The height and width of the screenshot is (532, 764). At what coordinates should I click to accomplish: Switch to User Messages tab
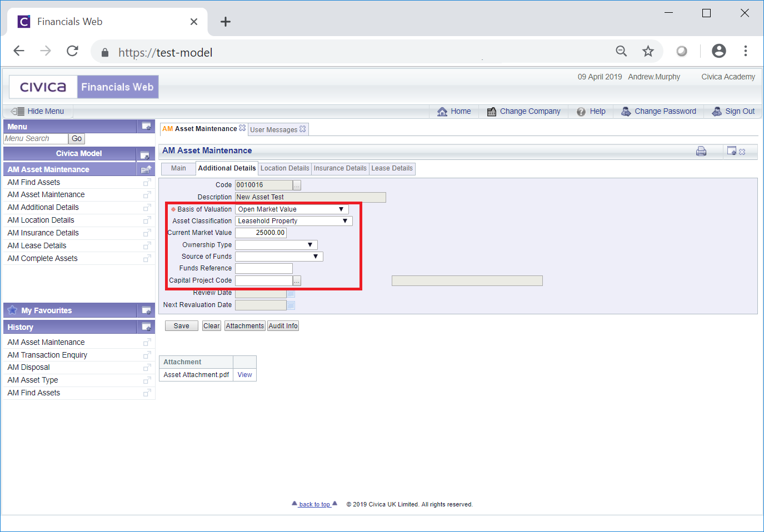point(273,130)
